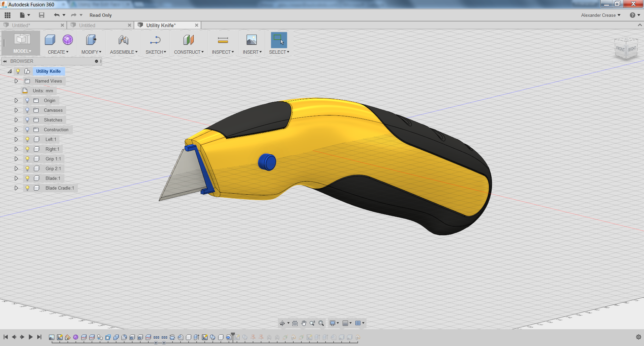Select the Assemble tool from the ribbon
Screen dimensions: 644x346
pos(123,43)
